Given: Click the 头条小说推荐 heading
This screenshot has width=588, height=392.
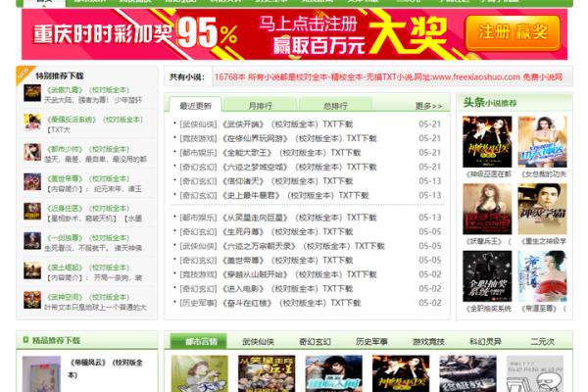Looking at the screenshot, I should (490, 102).
